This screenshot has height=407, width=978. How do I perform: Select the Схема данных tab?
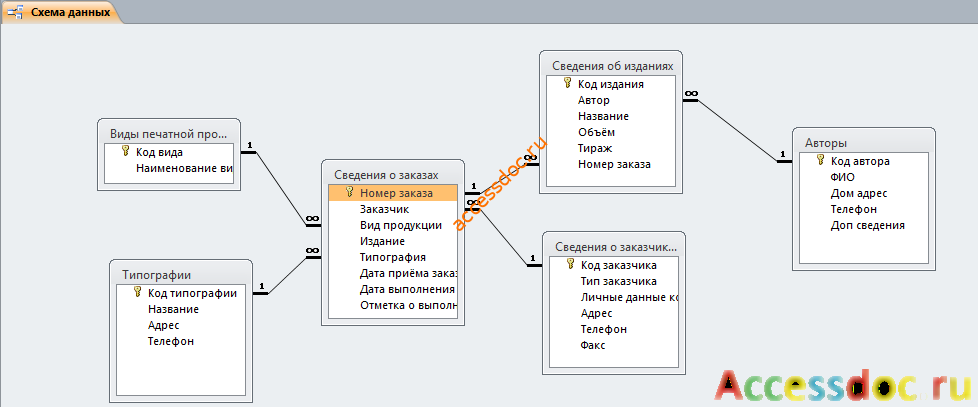pyautogui.click(x=61, y=12)
